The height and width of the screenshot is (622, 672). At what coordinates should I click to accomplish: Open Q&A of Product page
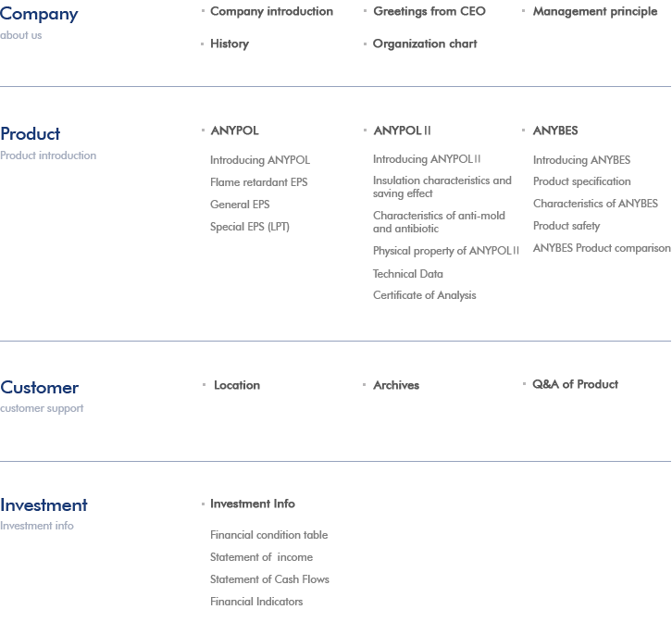point(575,384)
